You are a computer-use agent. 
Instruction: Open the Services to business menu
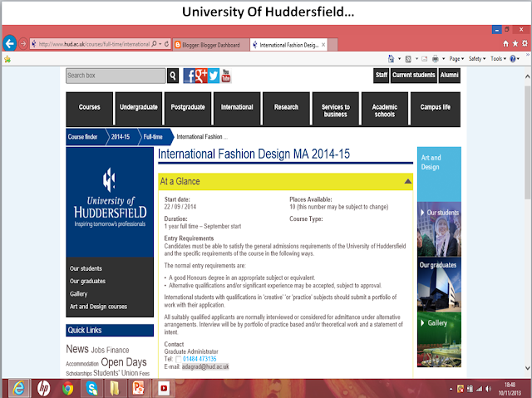(336, 109)
